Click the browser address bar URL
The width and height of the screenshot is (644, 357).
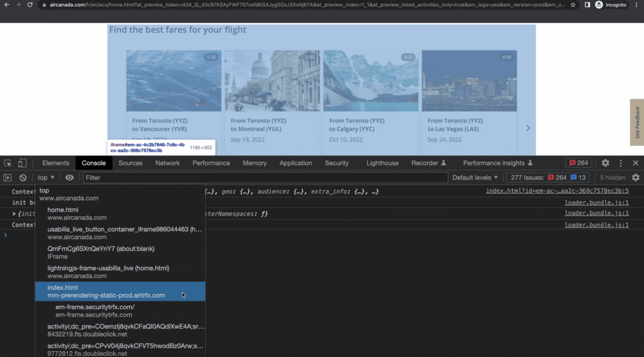[x=307, y=5]
